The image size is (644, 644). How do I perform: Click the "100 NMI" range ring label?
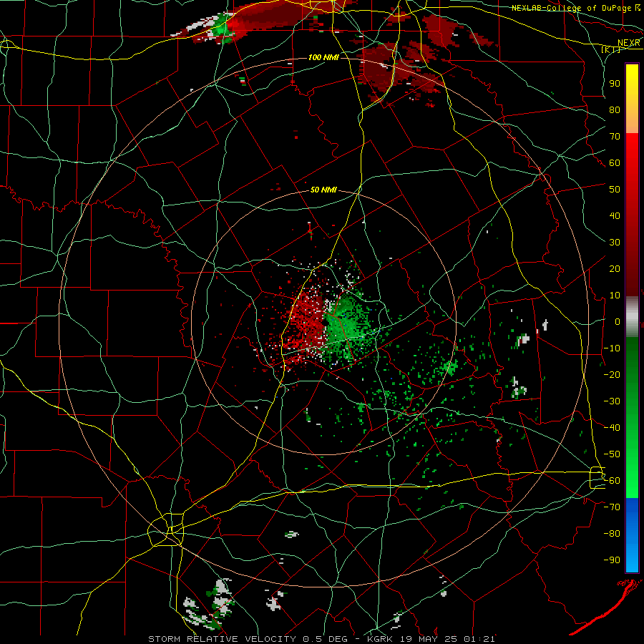click(x=323, y=57)
